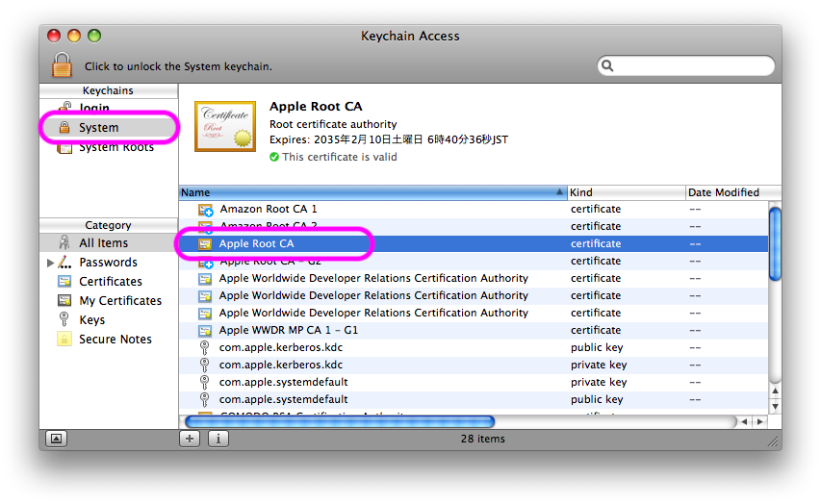
Task: Sort list by Date Modified column
Action: point(727,192)
